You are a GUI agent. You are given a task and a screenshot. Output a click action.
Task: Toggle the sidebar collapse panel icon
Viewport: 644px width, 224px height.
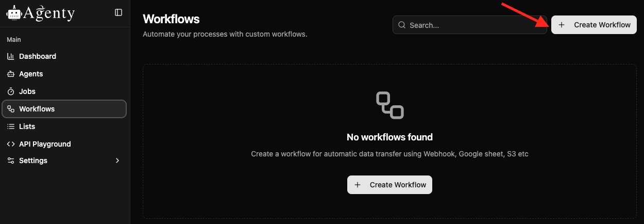(118, 12)
